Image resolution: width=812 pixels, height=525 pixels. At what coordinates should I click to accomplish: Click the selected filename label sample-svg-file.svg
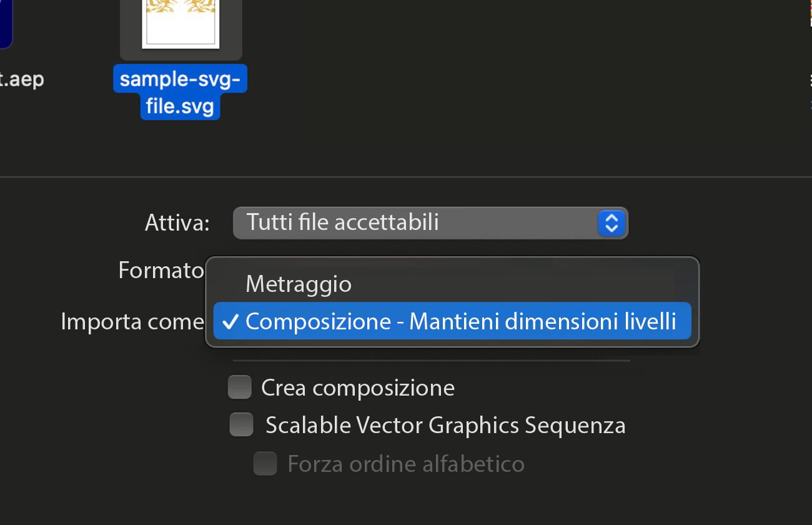(180, 92)
